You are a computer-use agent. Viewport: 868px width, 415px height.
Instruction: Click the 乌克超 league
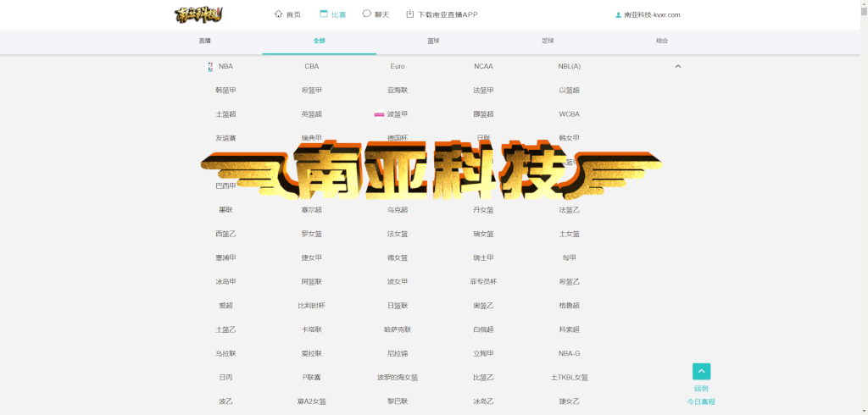(x=398, y=210)
